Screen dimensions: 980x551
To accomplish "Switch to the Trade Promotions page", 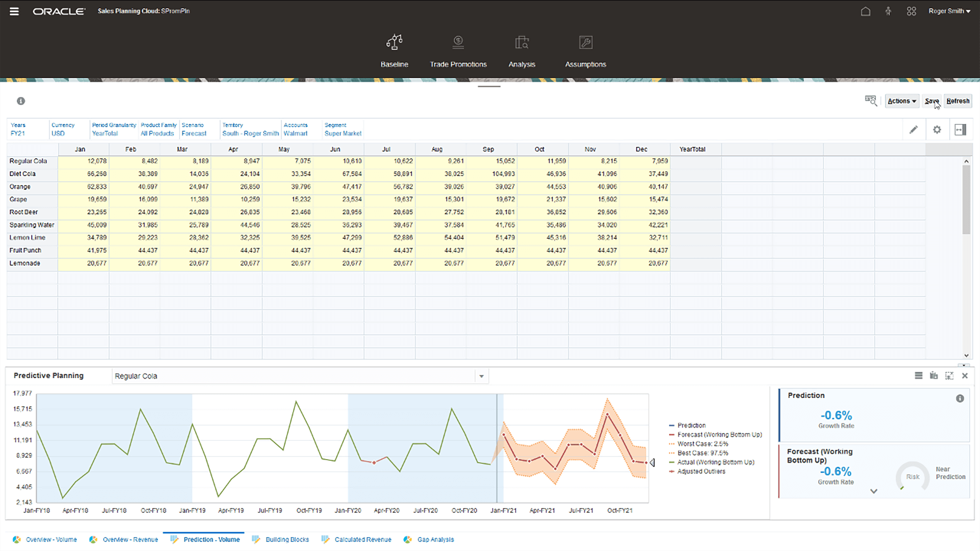I will (458, 51).
